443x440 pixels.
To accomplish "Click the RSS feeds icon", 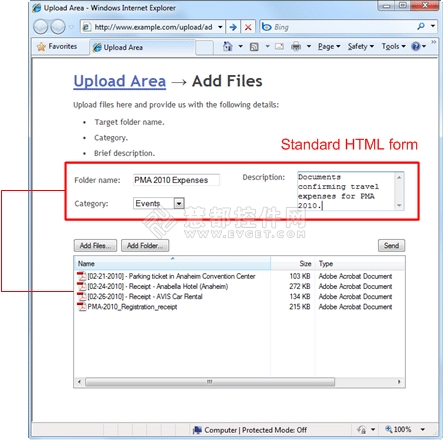I will 254,47.
